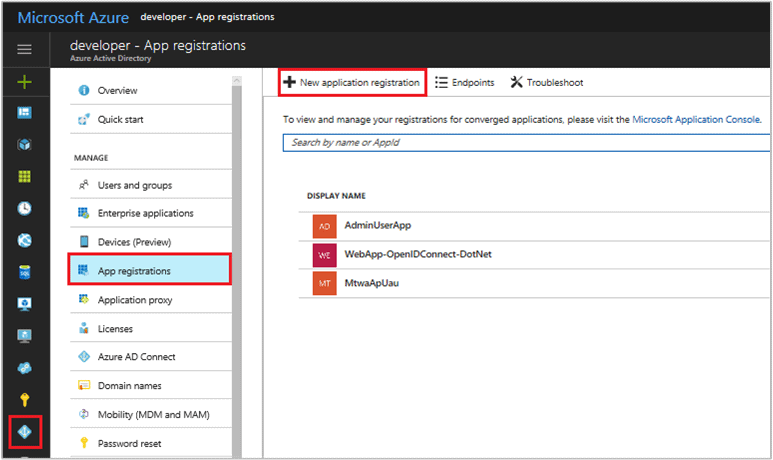Click the Search by name or AppId field
The width and height of the screenshot is (773, 460).
tap(527, 143)
